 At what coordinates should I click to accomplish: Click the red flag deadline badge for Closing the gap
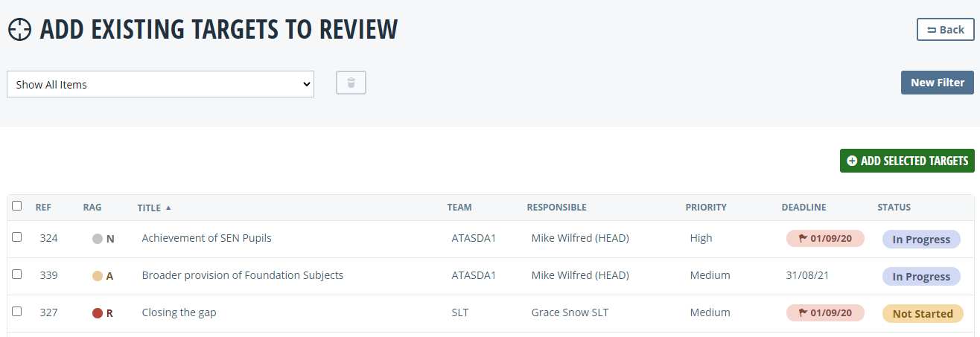(825, 313)
